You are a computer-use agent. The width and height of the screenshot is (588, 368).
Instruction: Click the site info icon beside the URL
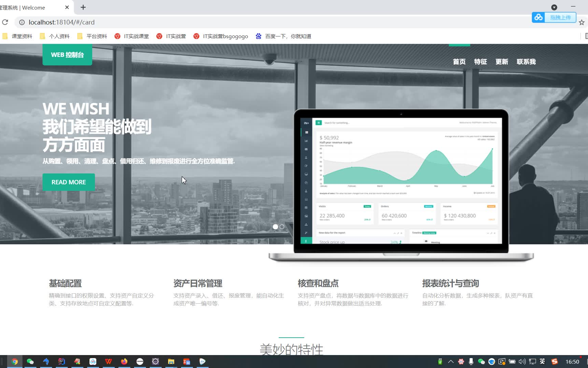pyautogui.click(x=22, y=22)
